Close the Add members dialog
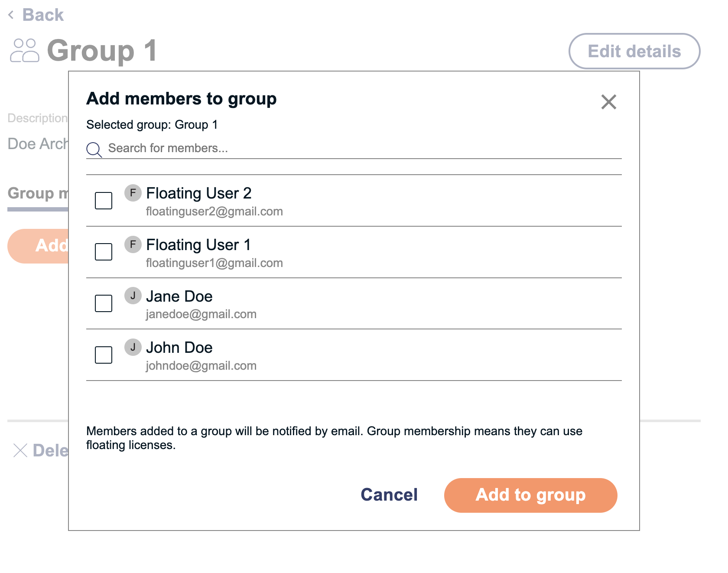Viewport: 728px width, 573px height. point(608,102)
